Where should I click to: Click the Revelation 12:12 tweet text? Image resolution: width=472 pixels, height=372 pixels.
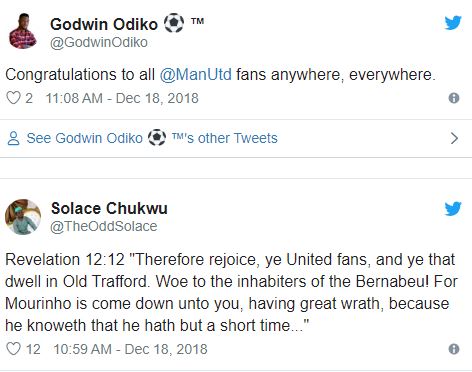(231, 292)
